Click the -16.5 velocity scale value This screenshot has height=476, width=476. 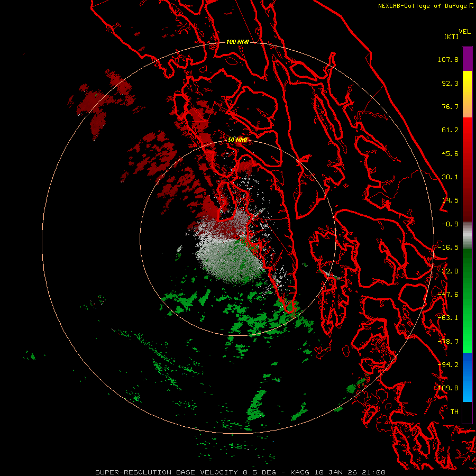[x=448, y=248]
